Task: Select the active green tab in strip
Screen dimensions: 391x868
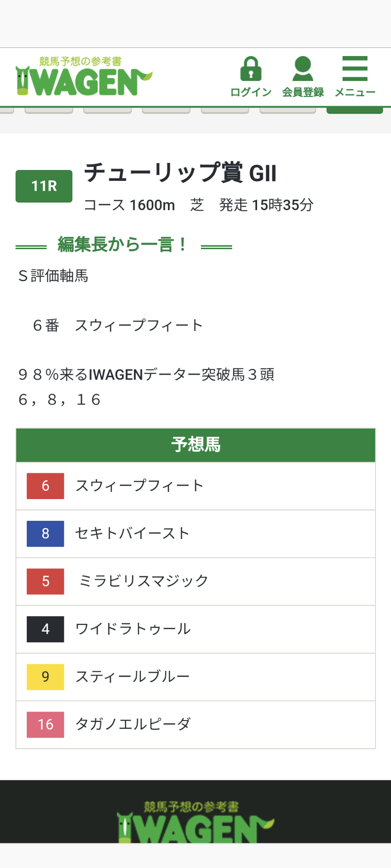Action: click(x=355, y=110)
